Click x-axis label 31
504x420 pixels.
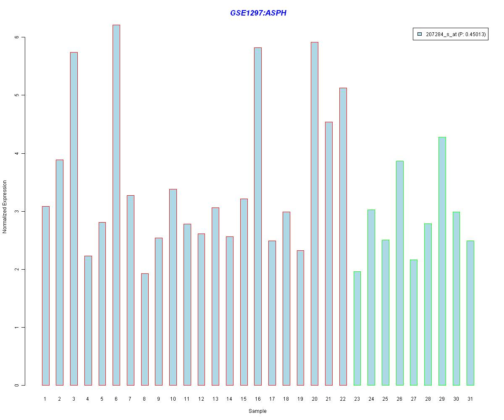tap(470, 399)
